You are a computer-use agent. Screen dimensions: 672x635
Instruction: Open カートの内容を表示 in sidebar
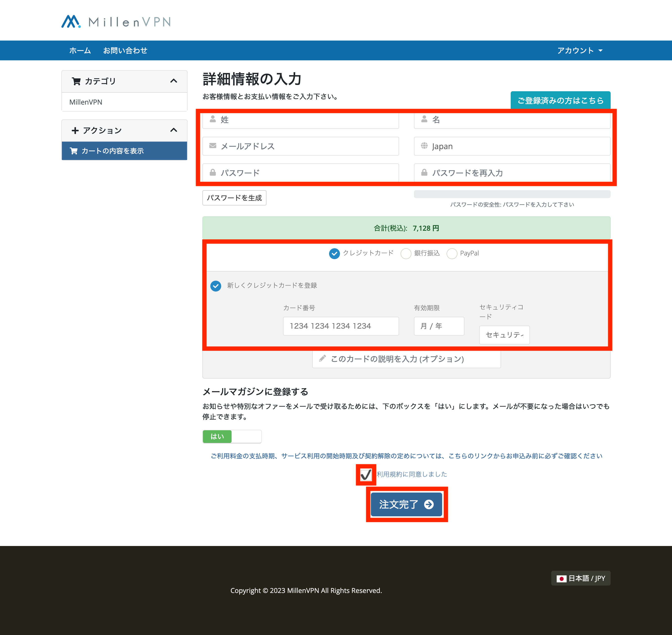click(x=124, y=151)
